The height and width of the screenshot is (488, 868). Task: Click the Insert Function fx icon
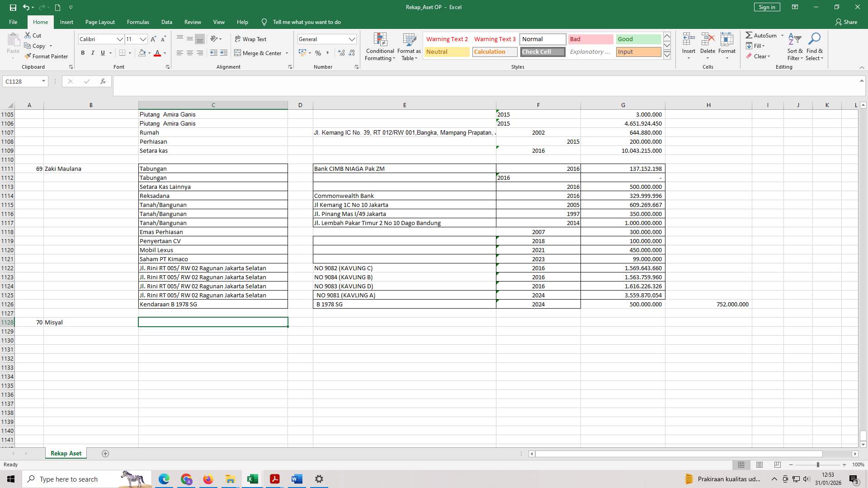click(x=103, y=81)
